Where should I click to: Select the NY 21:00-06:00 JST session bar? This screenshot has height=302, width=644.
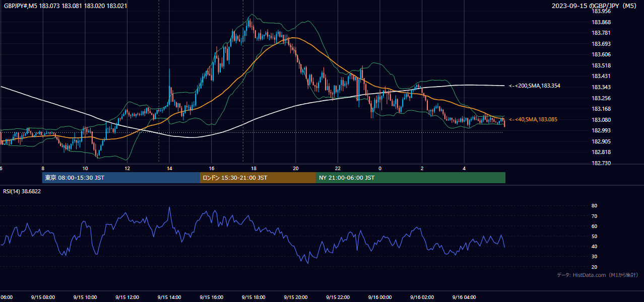click(x=411, y=178)
